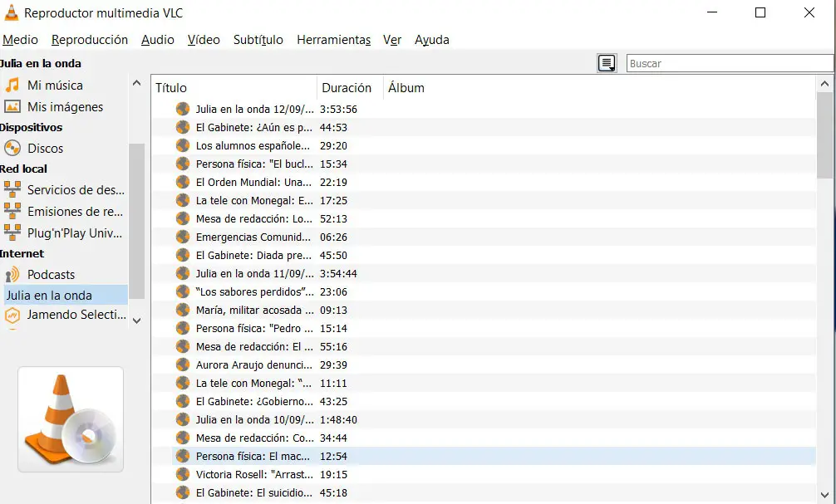The image size is (836, 504).
Task: Click playlist scrollbar up arrow
Action: (x=824, y=84)
